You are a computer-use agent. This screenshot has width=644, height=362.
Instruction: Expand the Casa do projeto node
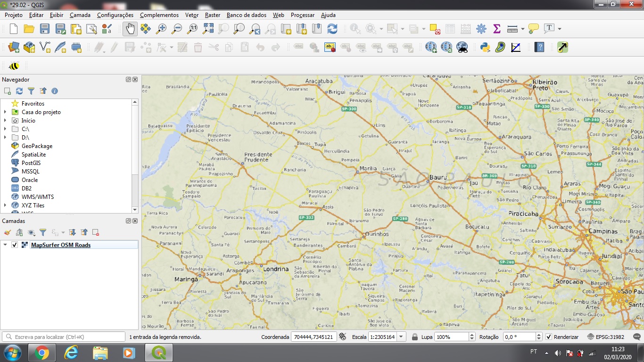tap(5, 112)
